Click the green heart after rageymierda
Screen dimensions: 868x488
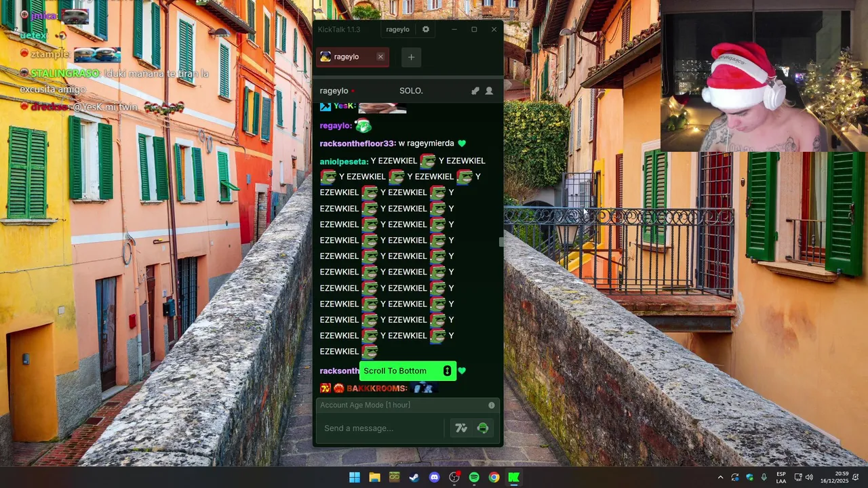point(462,144)
